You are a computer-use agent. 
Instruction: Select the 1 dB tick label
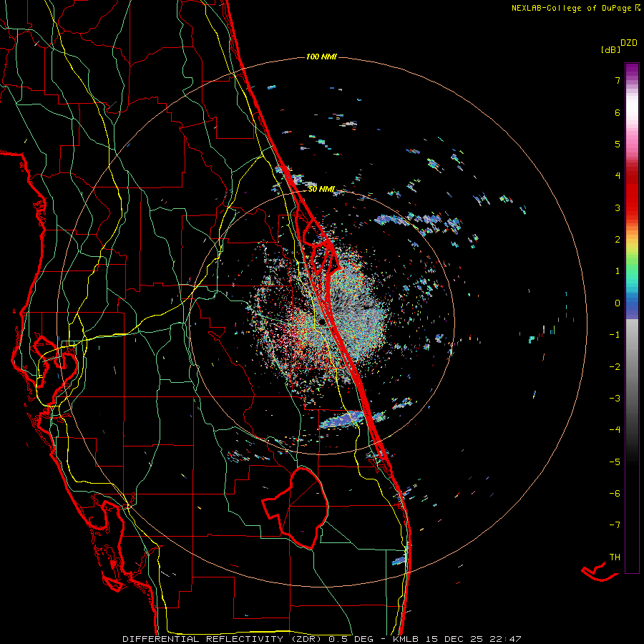pos(618,271)
